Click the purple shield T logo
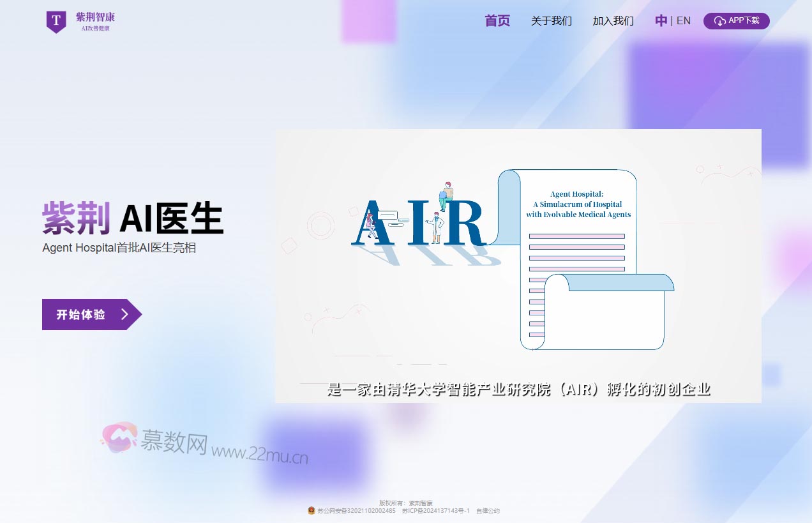The image size is (812, 523). pyautogui.click(x=56, y=22)
